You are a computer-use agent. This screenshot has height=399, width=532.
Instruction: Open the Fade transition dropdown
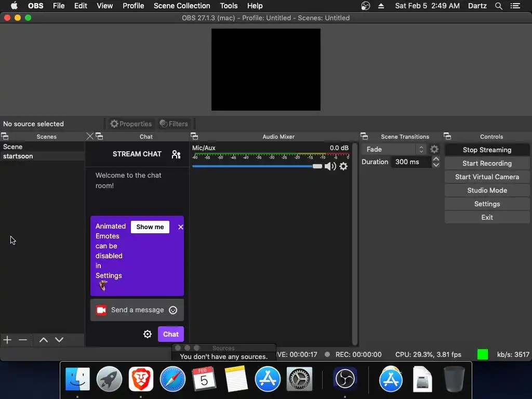tap(394, 149)
